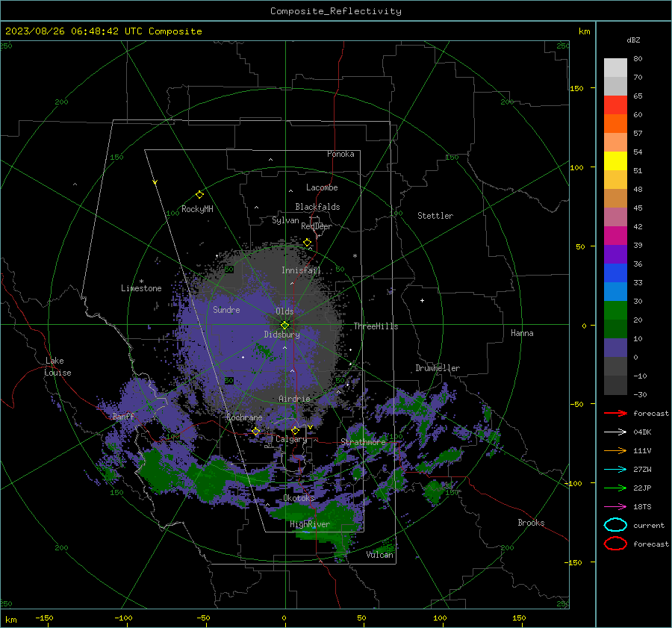Click the Stettler town label
The image size is (672, 628).
pyautogui.click(x=435, y=216)
